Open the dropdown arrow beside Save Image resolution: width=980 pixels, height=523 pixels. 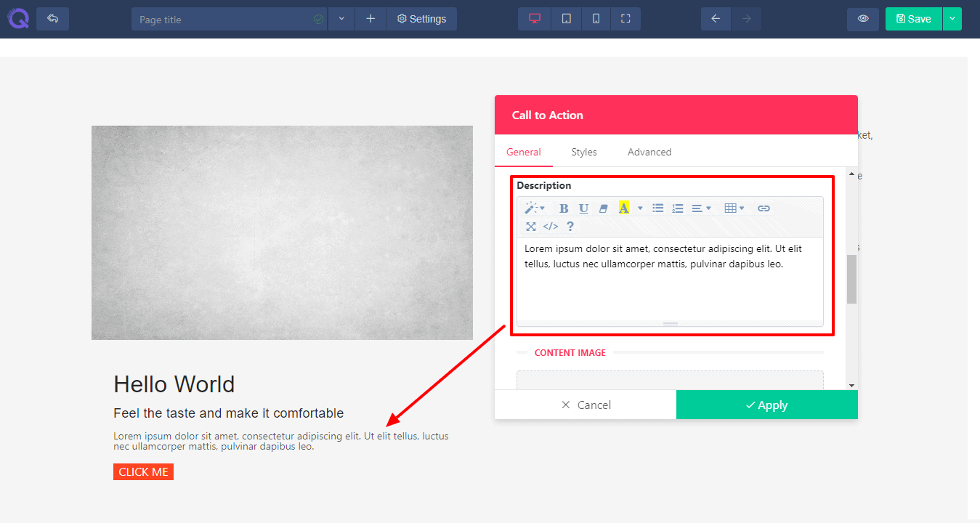pos(952,19)
